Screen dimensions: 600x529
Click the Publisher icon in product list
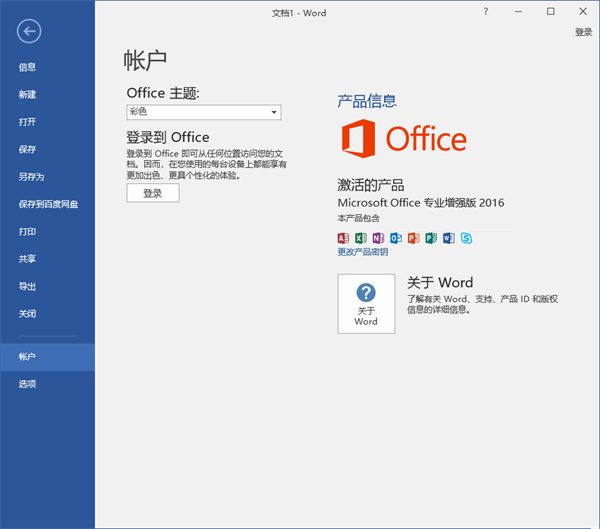tap(431, 238)
